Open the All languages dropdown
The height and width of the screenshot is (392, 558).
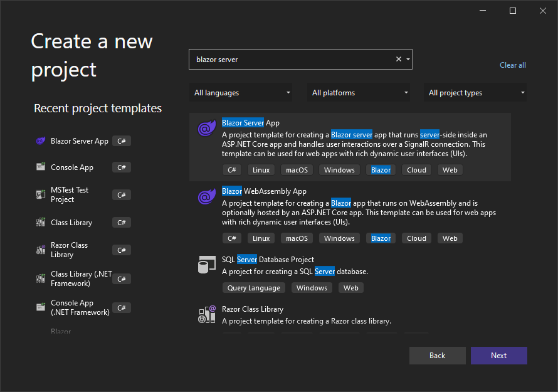point(241,93)
